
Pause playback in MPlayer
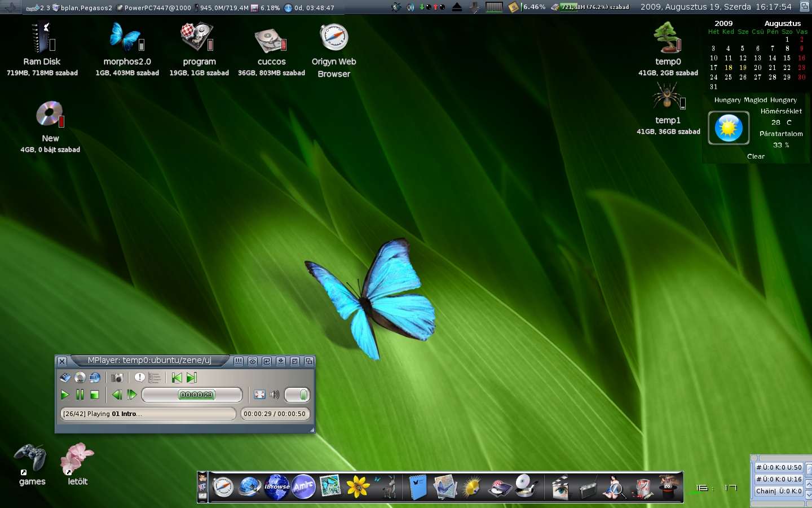coord(80,395)
